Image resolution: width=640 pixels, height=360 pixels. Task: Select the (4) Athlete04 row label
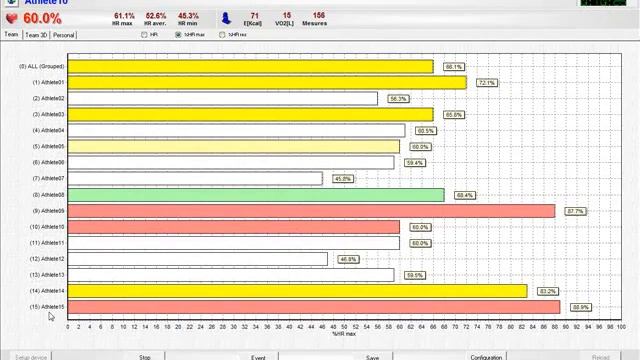click(48, 131)
